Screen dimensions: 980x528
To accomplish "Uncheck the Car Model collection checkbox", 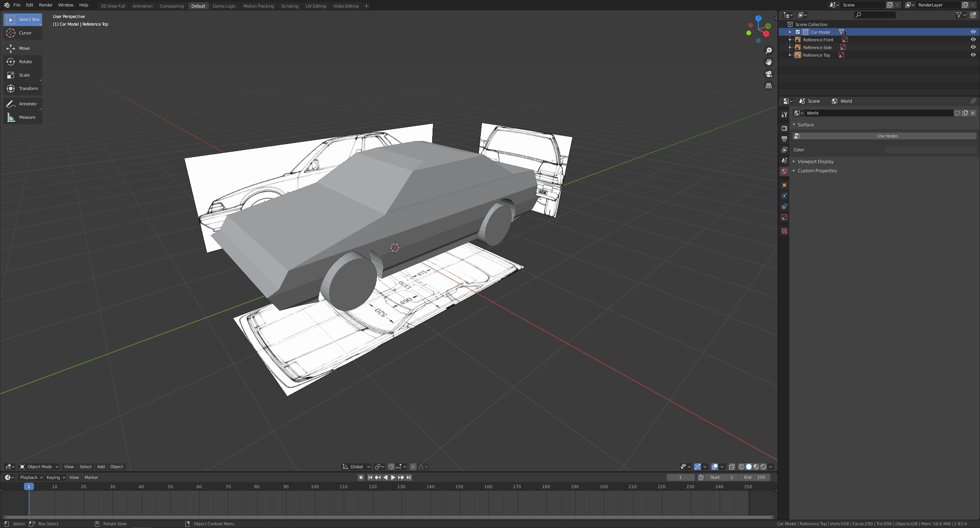I will click(798, 32).
